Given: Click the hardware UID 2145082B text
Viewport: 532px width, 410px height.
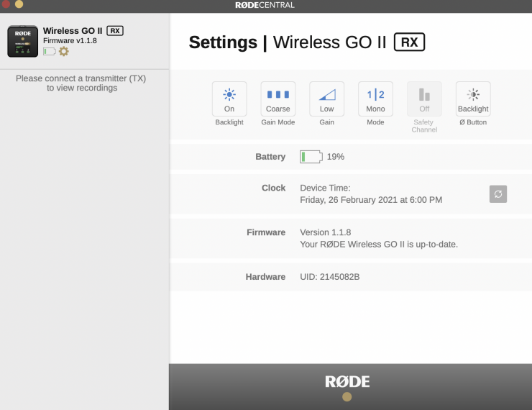Looking at the screenshot, I should point(330,277).
